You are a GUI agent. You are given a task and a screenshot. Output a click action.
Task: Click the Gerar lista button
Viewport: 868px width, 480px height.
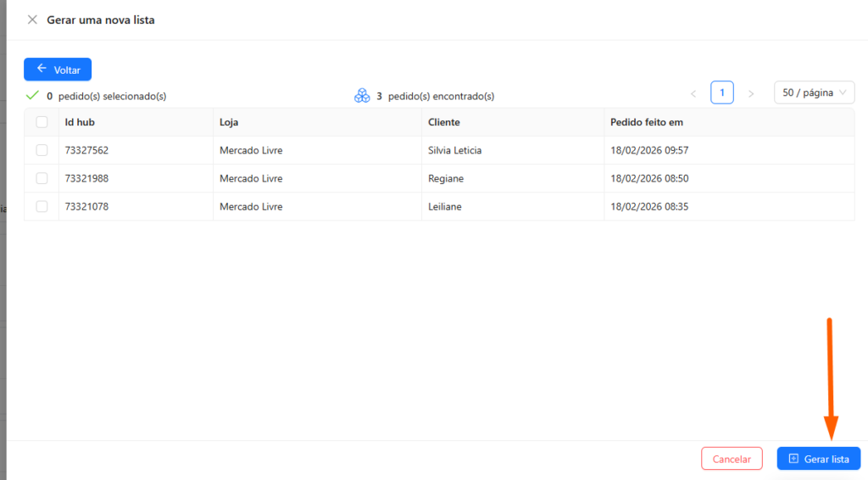(819, 459)
